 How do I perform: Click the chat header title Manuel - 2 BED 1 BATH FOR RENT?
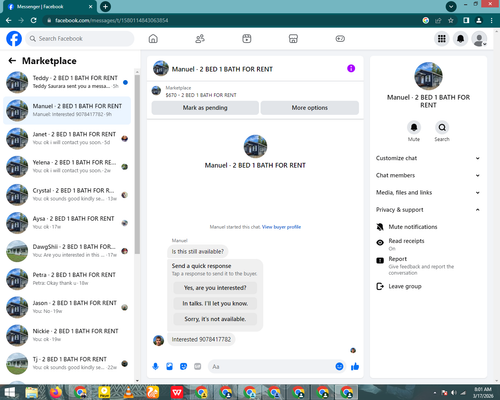[222, 69]
